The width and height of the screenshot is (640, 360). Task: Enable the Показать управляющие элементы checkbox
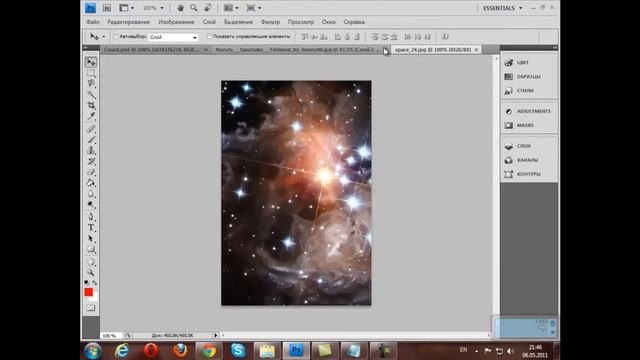209,37
